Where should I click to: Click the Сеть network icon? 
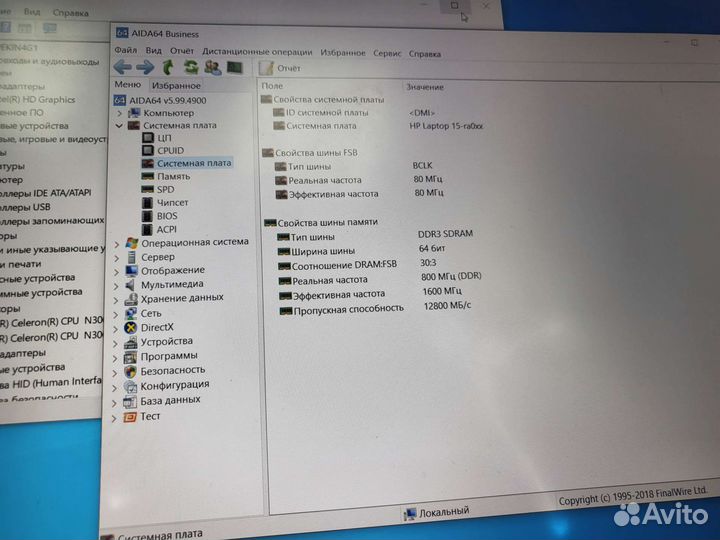[x=131, y=314]
